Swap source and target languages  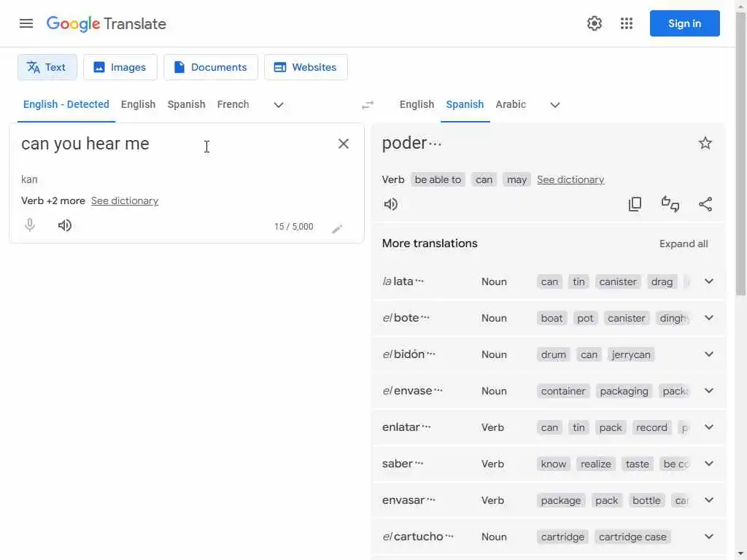(368, 105)
